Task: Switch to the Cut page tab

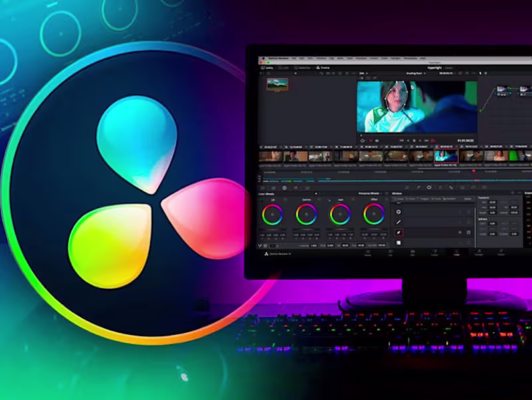Action: pos(390,253)
